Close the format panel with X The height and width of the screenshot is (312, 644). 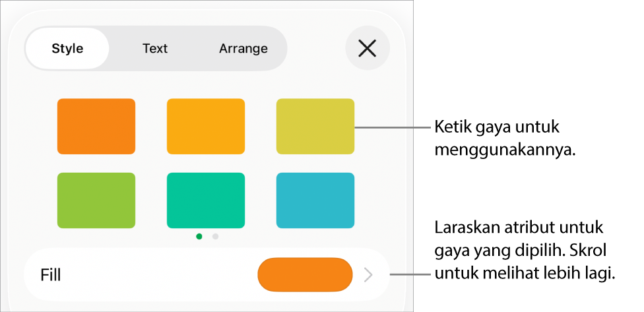(x=367, y=48)
